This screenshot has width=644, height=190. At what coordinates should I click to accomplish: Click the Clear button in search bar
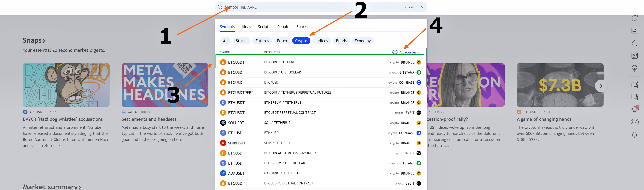409,7
